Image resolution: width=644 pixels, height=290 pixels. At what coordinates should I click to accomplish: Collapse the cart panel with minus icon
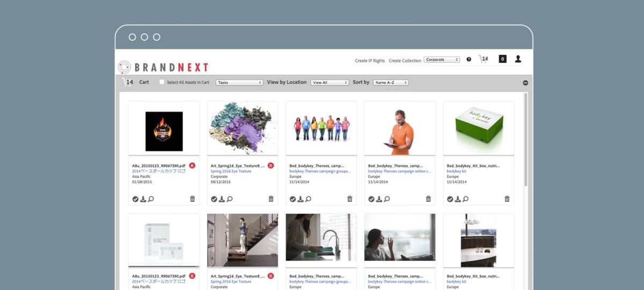click(525, 83)
